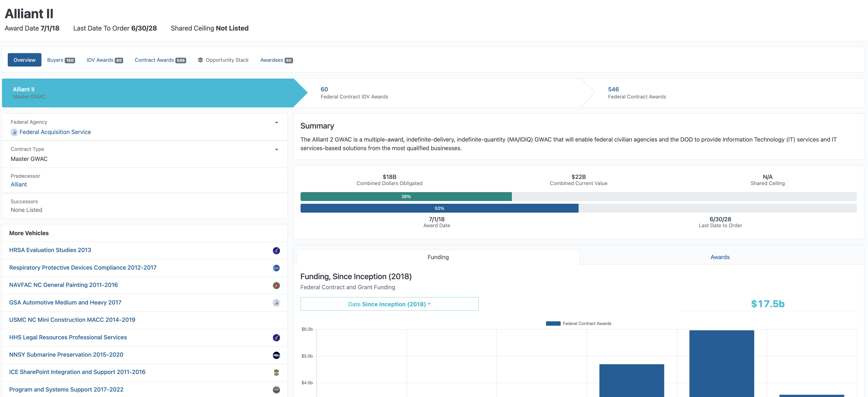Click the 546 Federal Contract Awards step
Viewport: 868px width, 397px height.
(x=636, y=93)
